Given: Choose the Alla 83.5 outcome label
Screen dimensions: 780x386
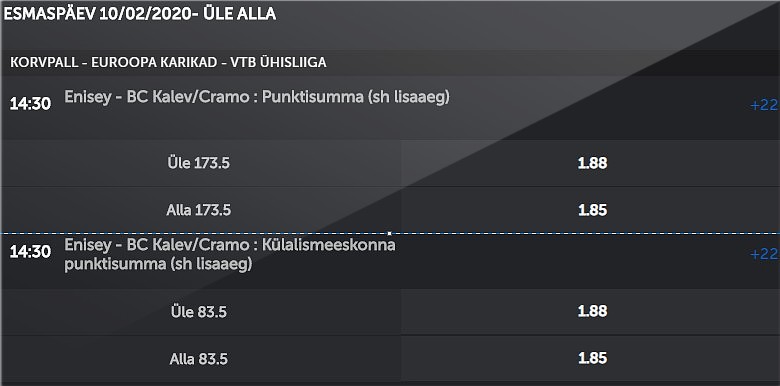Looking at the screenshot, I should (x=198, y=359).
